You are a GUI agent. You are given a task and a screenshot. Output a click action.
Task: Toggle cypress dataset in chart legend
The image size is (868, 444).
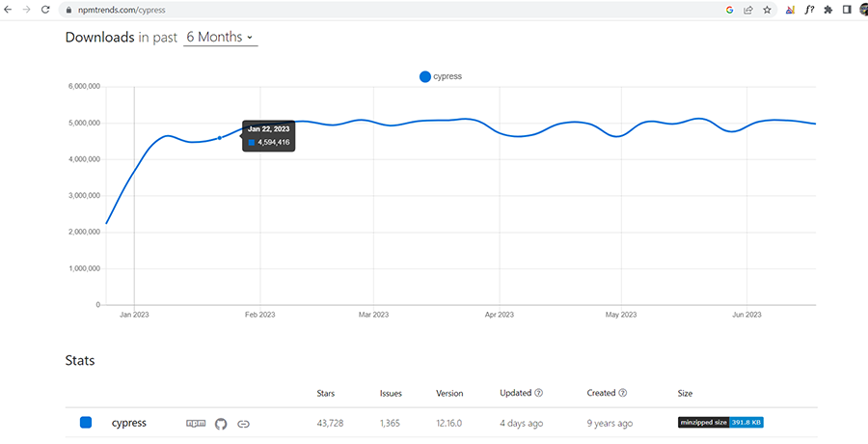(441, 76)
